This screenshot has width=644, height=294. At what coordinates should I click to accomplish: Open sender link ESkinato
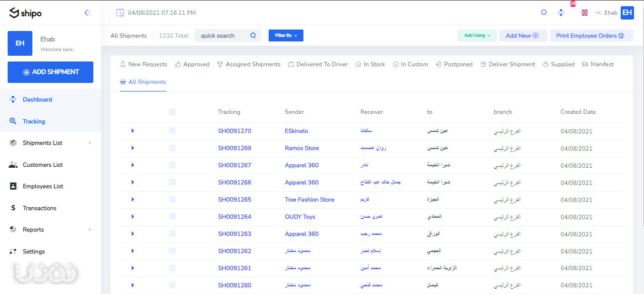click(x=297, y=131)
